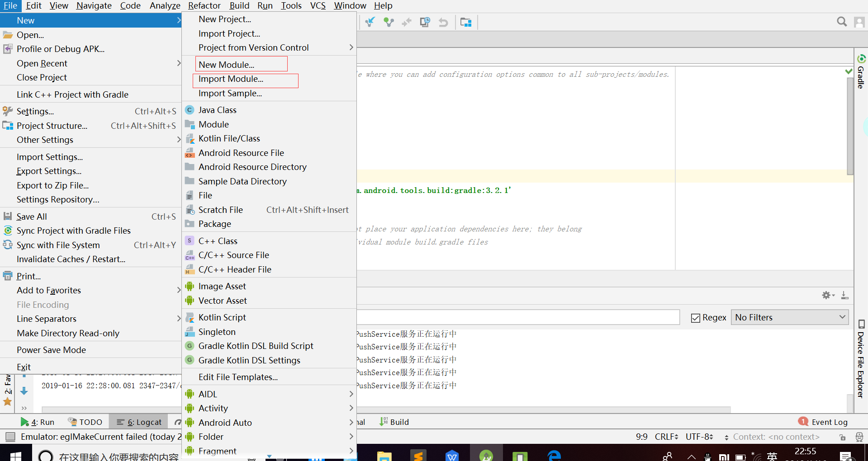Open the Refactor menu
This screenshot has height=461, width=868.
(x=204, y=5)
